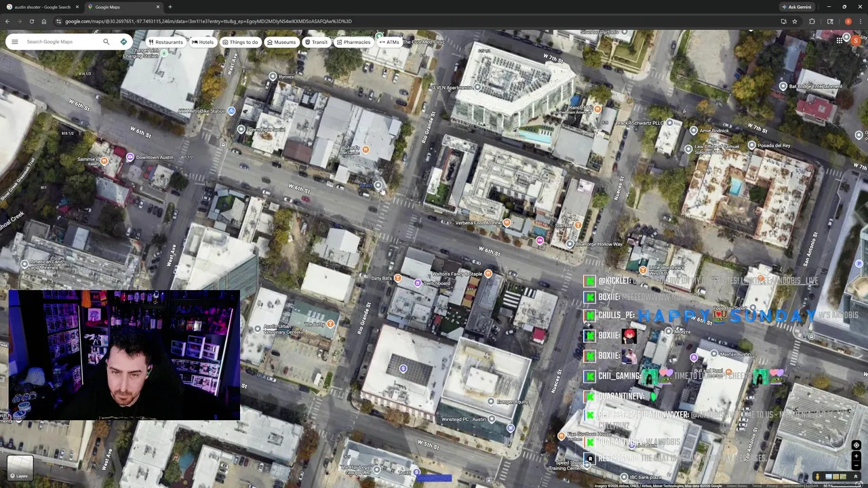Click the Downtown Austin purple pin
Viewport: 868px width, 488px height.
click(x=130, y=157)
